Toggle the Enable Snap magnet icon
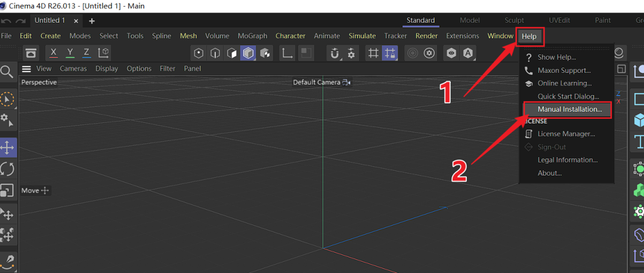The width and height of the screenshot is (644, 273). (335, 53)
